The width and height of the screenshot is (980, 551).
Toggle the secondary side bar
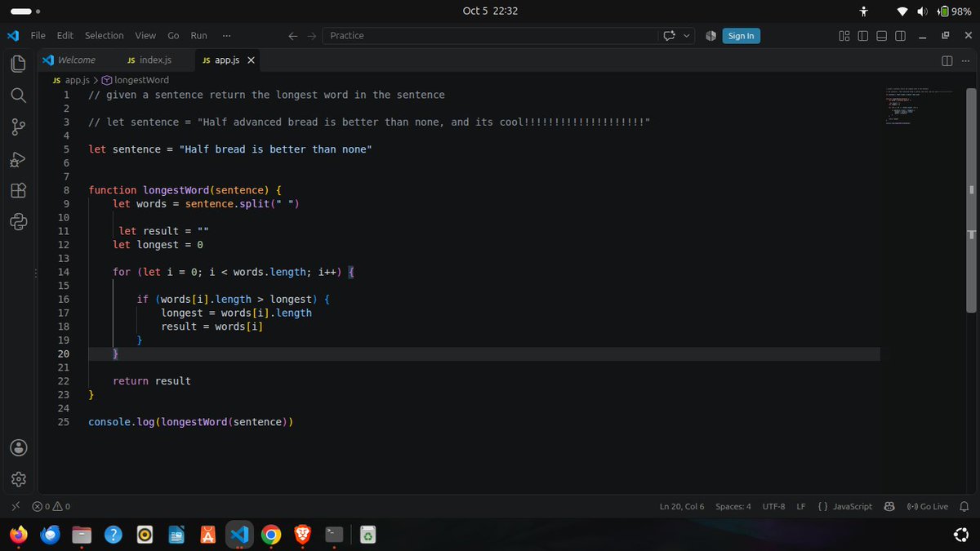pos(900,35)
